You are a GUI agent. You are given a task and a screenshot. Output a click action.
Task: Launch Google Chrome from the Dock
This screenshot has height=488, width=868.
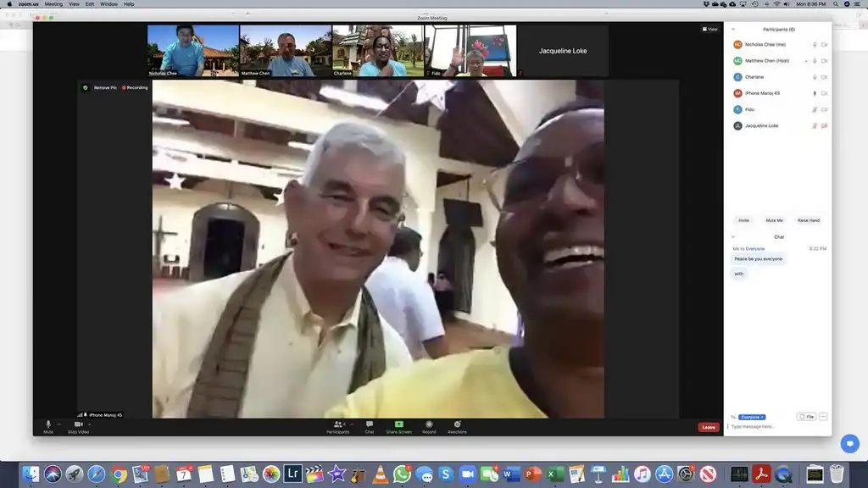(119, 474)
